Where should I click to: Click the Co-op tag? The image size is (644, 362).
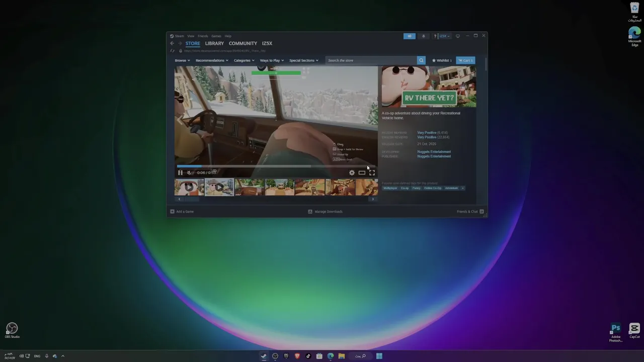pos(405,188)
